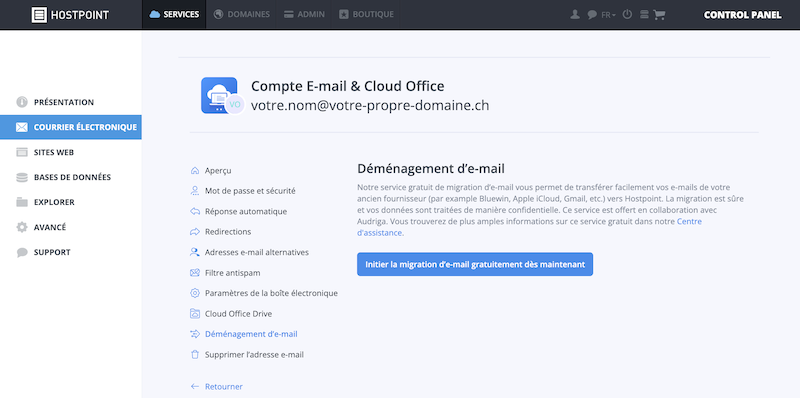Switch to the Boutique tab
Screen dimensions: 800x398
366,14
